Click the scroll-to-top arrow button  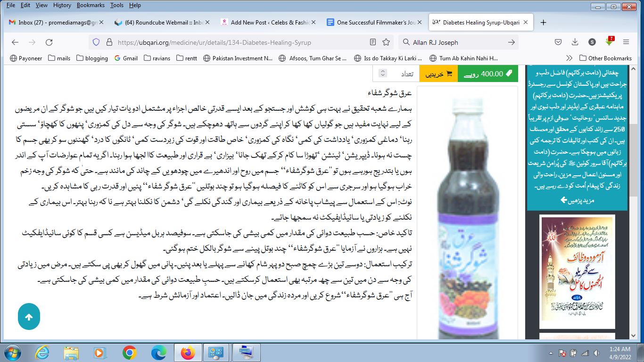pyautogui.click(x=29, y=317)
